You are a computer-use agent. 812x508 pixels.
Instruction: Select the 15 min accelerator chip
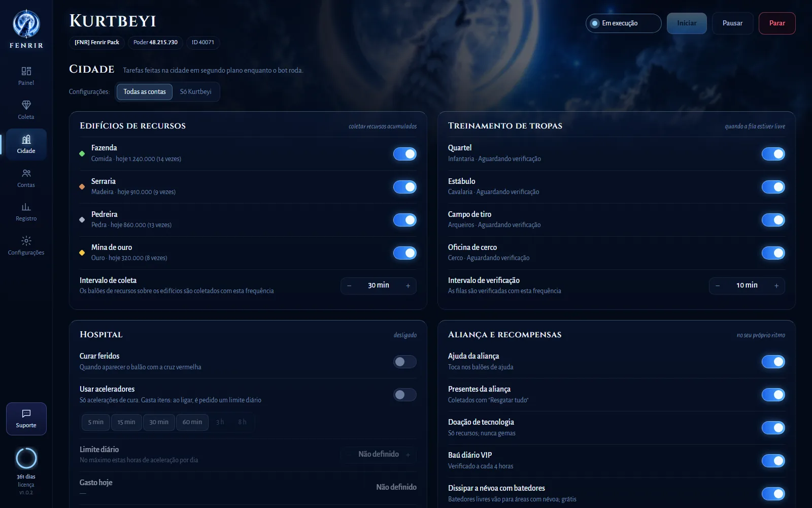(126, 422)
